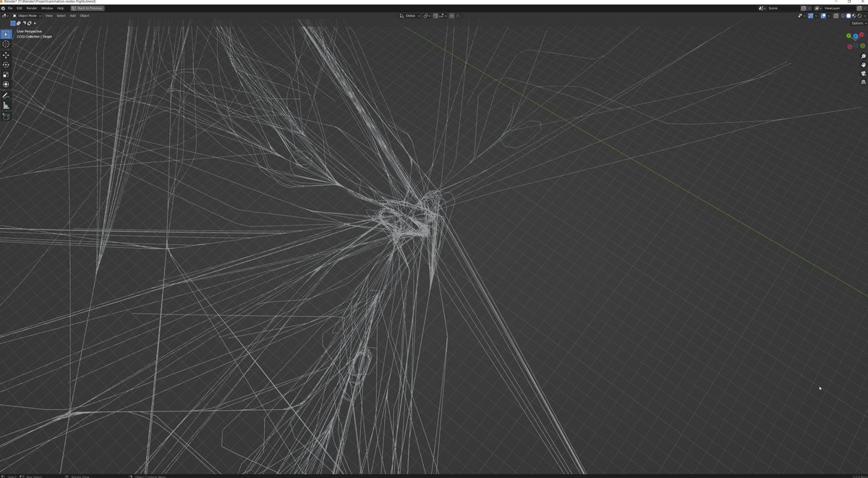The height and width of the screenshot is (478, 868).
Task: Activate the Transform tool
Action: click(6, 85)
